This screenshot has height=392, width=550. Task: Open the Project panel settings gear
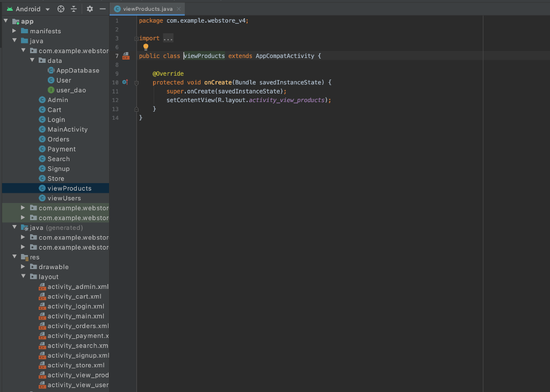(89, 9)
